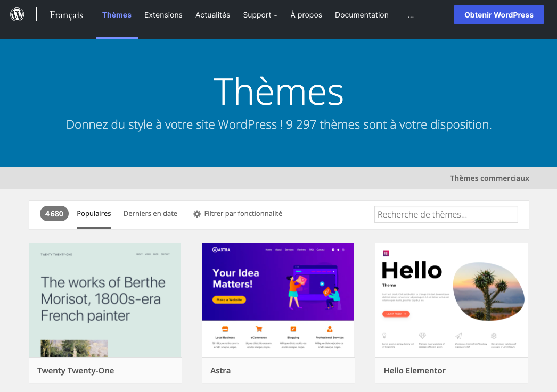
Task: Expand the Support dropdown menu
Action: pos(260,15)
